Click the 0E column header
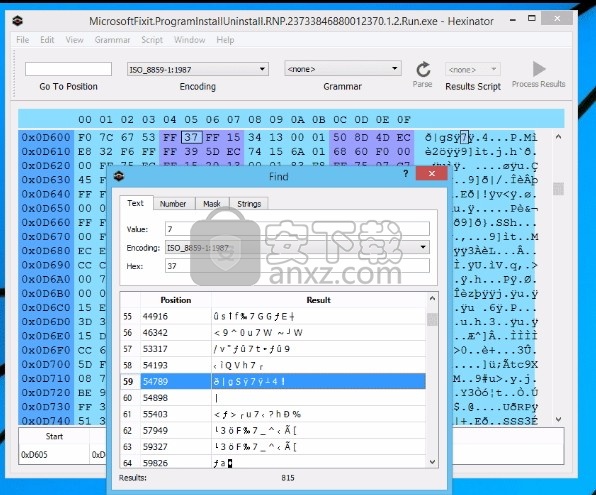Image resolution: width=596 pixels, height=495 pixels. tap(382, 120)
